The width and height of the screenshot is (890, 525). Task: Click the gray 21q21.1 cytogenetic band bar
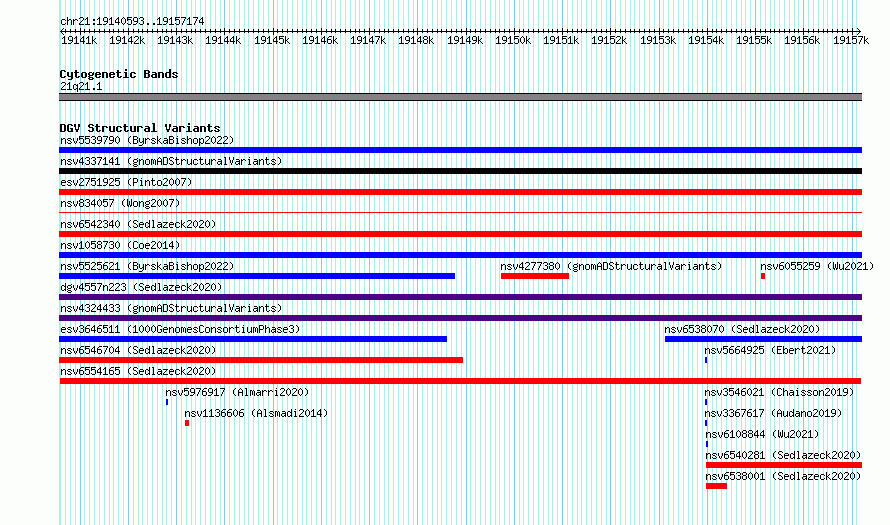460,97
